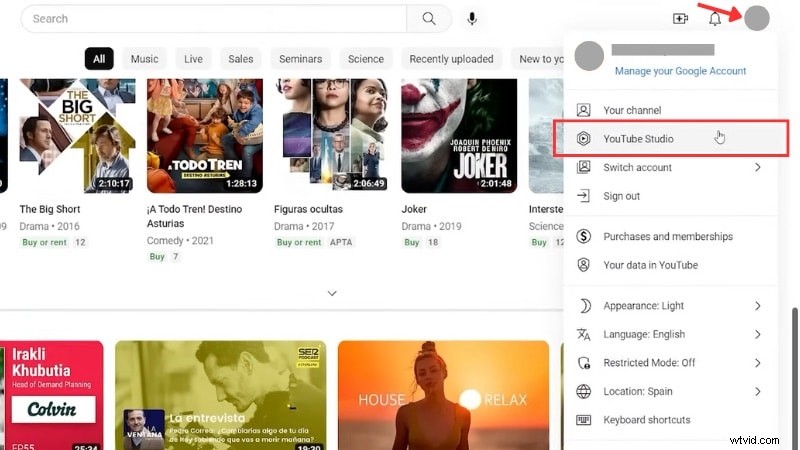Open the Create video icon
800x450 pixels.
coord(680,19)
